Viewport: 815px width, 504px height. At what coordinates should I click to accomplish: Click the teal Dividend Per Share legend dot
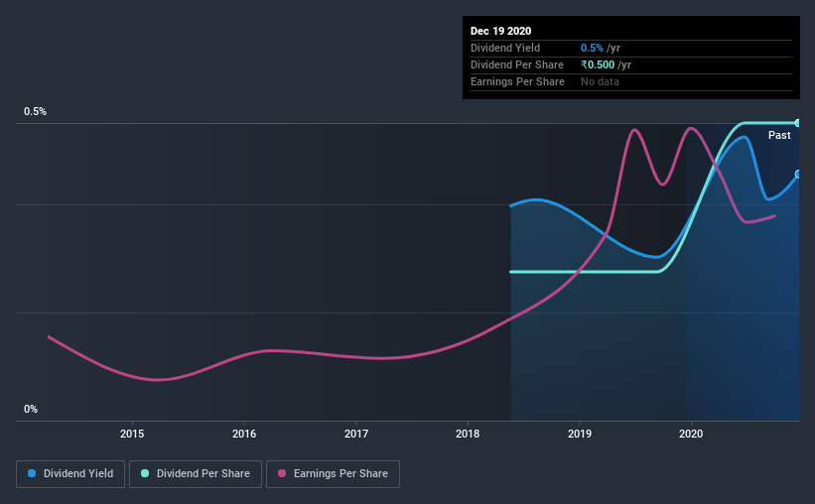(x=145, y=473)
